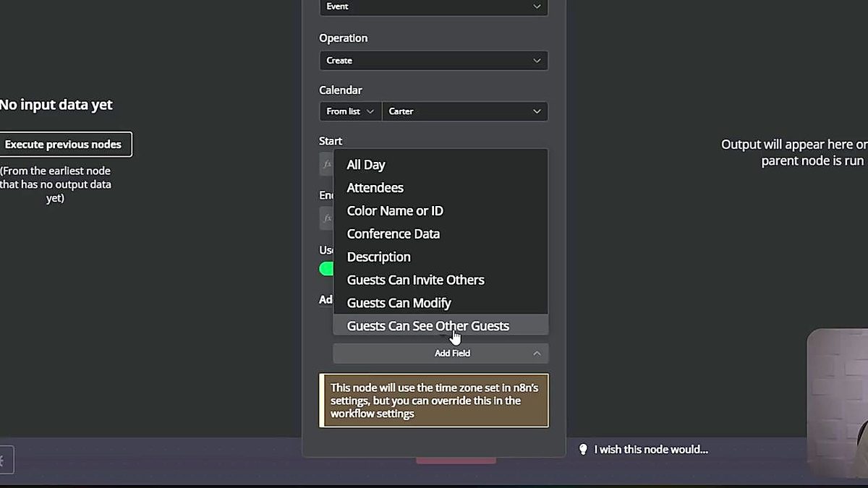
Task: Click the time zone notice text
Action: [434, 401]
